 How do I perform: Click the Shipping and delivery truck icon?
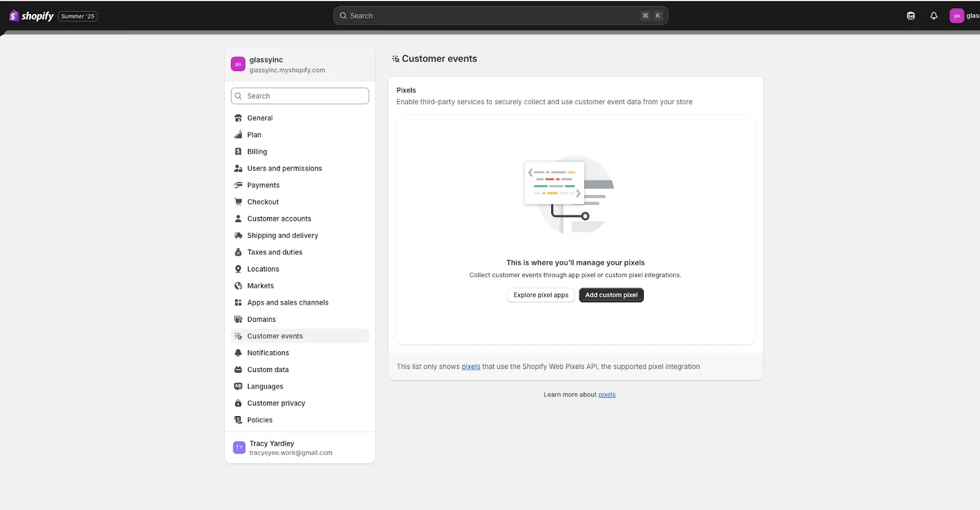[x=238, y=235]
